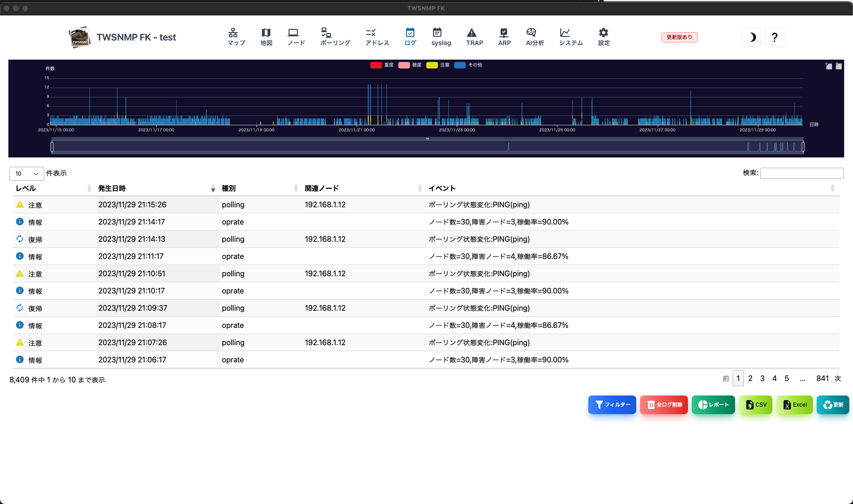853x504 pixels.
Task: Click the 全ログ削除 delete button
Action: tap(664, 405)
